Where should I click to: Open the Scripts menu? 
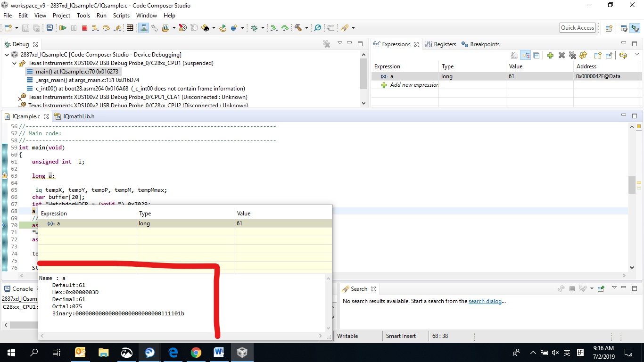tap(121, 16)
